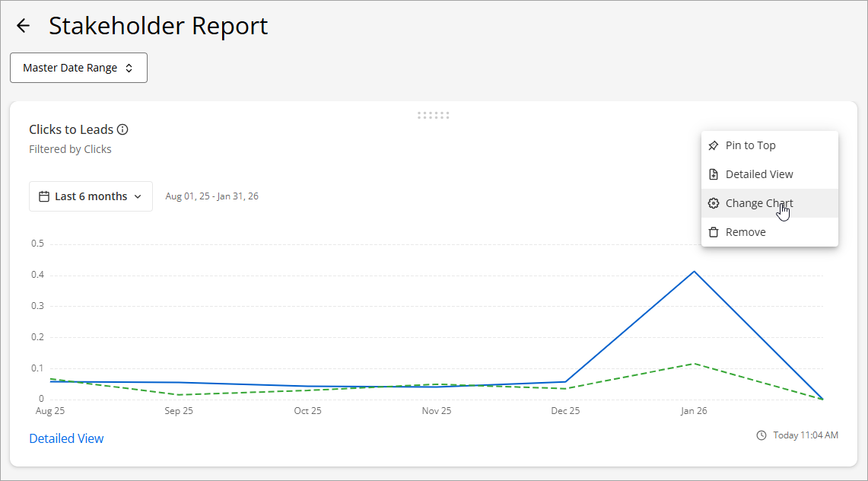Click the blue line peak at Jan 26
Screen dimensions: 868x481
(694, 271)
